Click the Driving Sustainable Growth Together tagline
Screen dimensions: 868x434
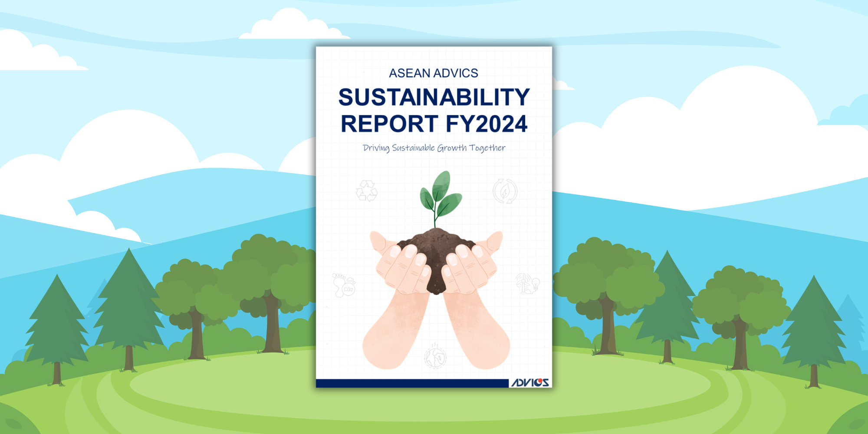434,148
